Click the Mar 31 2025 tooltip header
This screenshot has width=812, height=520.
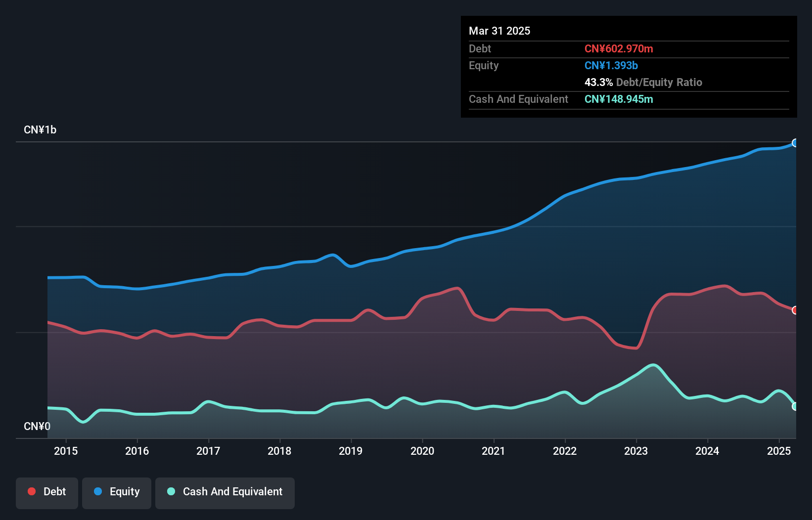(499, 31)
